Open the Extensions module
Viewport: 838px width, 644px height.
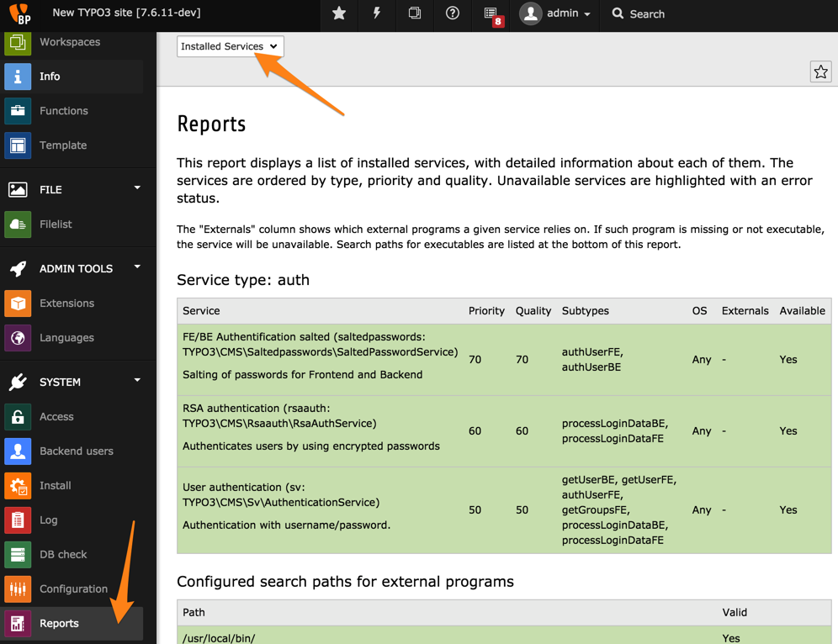66,304
